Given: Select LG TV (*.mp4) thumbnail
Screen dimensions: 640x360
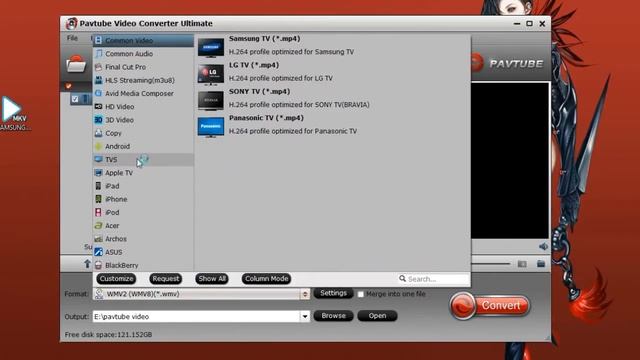Looking at the screenshot, I should coord(211,74).
